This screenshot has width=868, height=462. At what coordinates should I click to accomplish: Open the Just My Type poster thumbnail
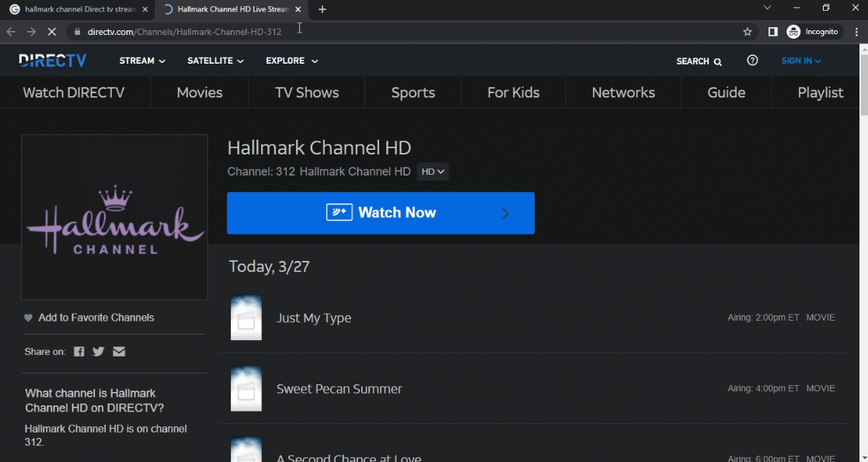[x=246, y=318]
